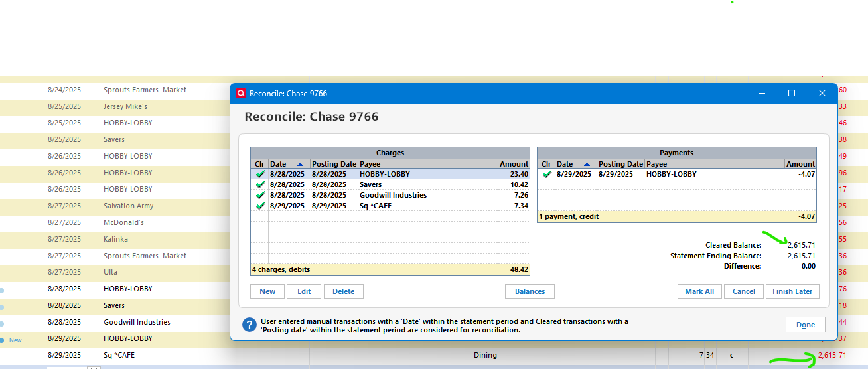
Task: Minimize the Reconcile window
Action: click(761, 94)
